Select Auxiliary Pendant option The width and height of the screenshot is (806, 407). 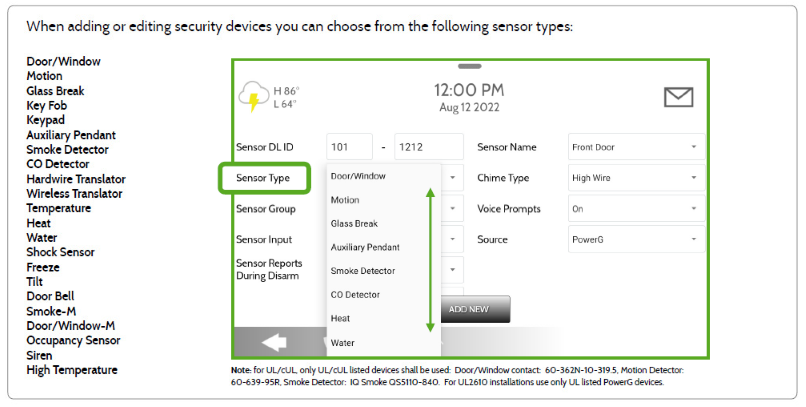point(365,247)
